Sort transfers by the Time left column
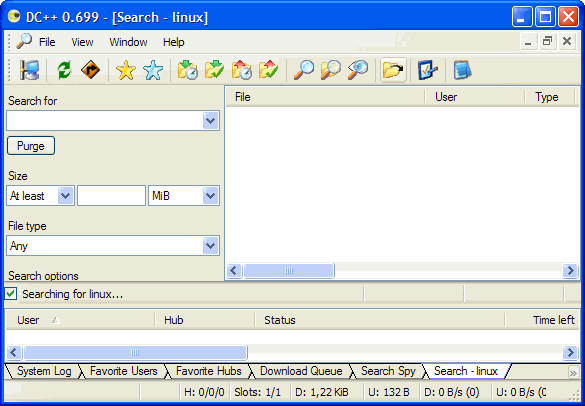 [x=542, y=320]
